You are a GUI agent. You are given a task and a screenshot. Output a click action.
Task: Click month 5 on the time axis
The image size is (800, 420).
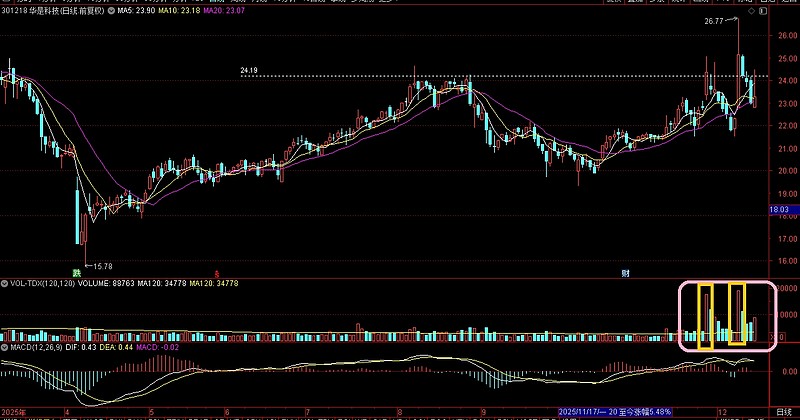152,412
